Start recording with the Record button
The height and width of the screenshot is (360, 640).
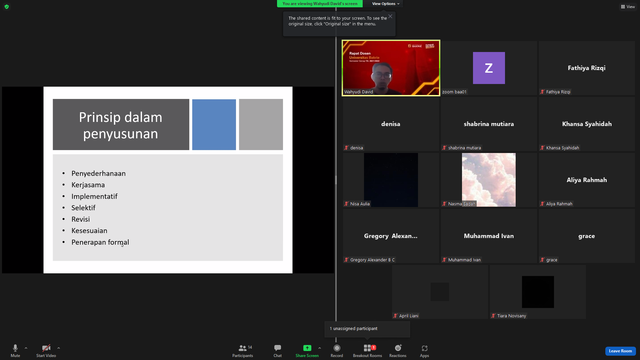[x=337, y=350]
